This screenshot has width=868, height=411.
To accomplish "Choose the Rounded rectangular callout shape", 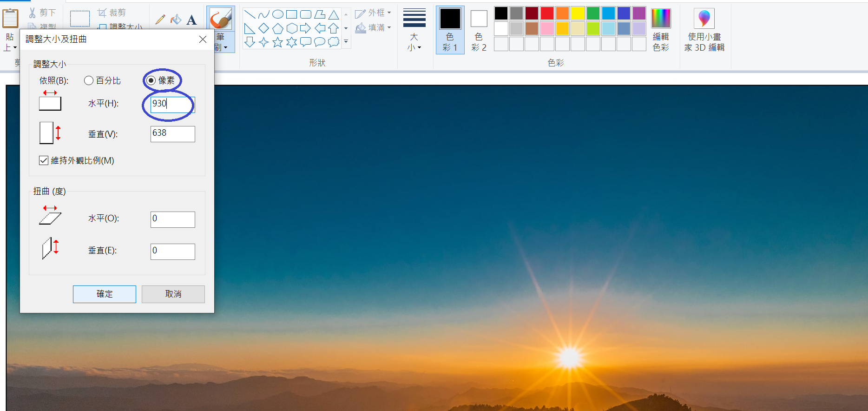I will [305, 42].
